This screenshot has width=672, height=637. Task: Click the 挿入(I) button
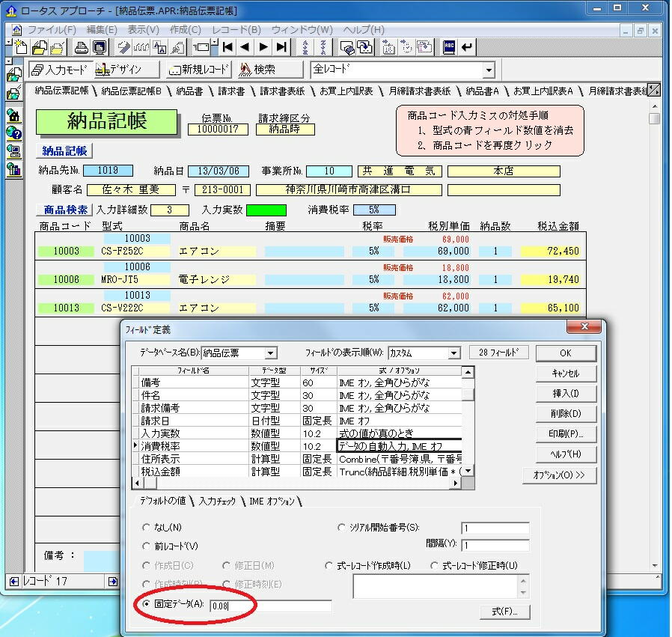click(x=566, y=394)
